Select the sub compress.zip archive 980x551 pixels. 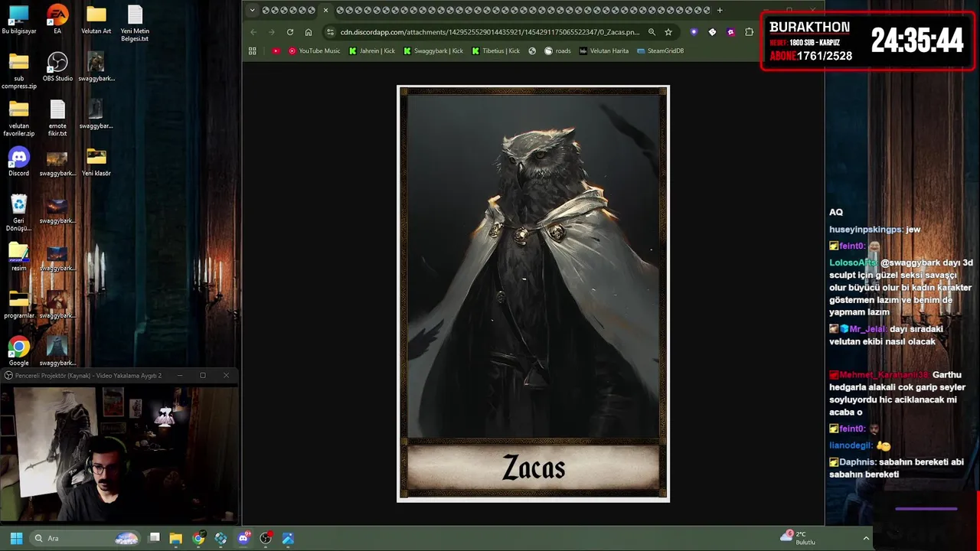point(19,71)
